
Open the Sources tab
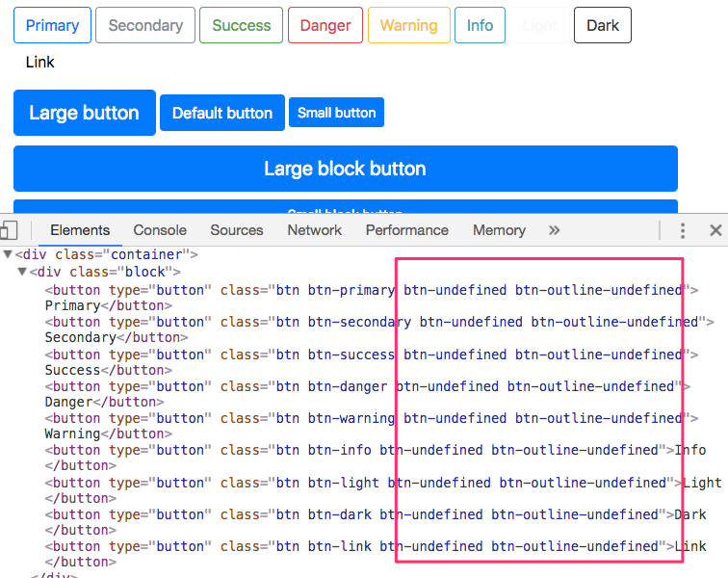236,230
